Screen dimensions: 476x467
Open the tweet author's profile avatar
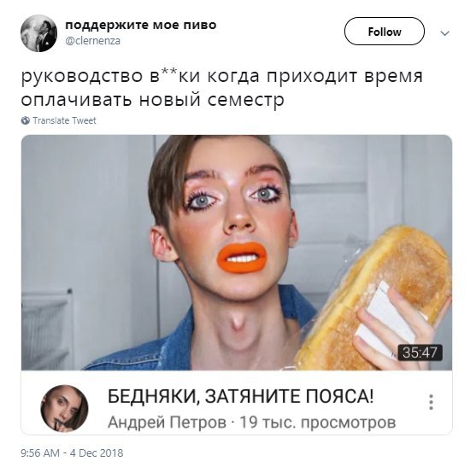pos(38,33)
